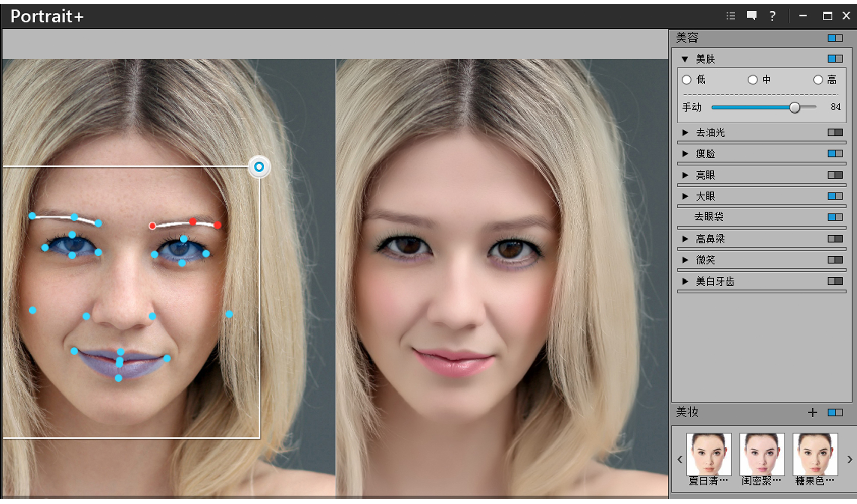Screen dimensions: 857x504
Task: Toggle the 美妆 makeup switch
Action: point(835,413)
